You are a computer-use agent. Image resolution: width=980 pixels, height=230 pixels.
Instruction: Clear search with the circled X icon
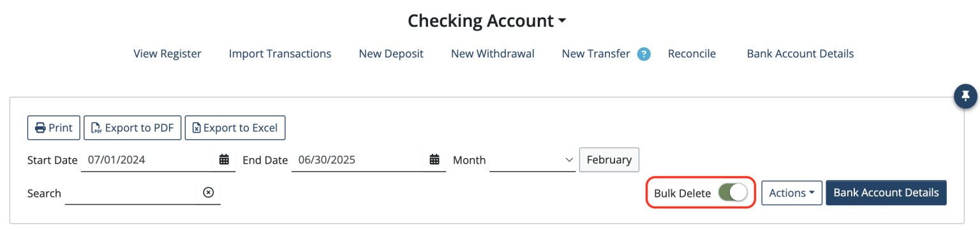pyautogui.click(x=209, y=192)
